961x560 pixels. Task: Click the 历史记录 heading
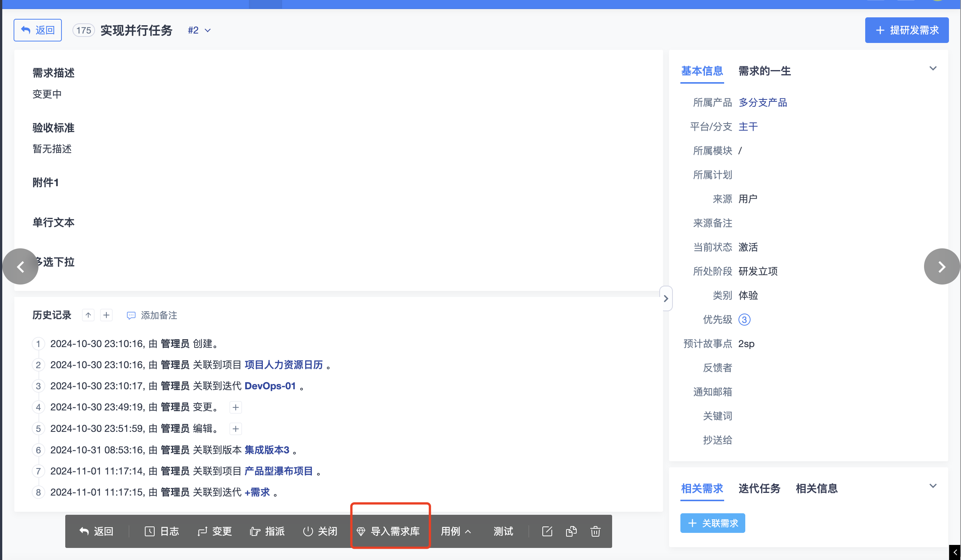click(x=52, y=315)
